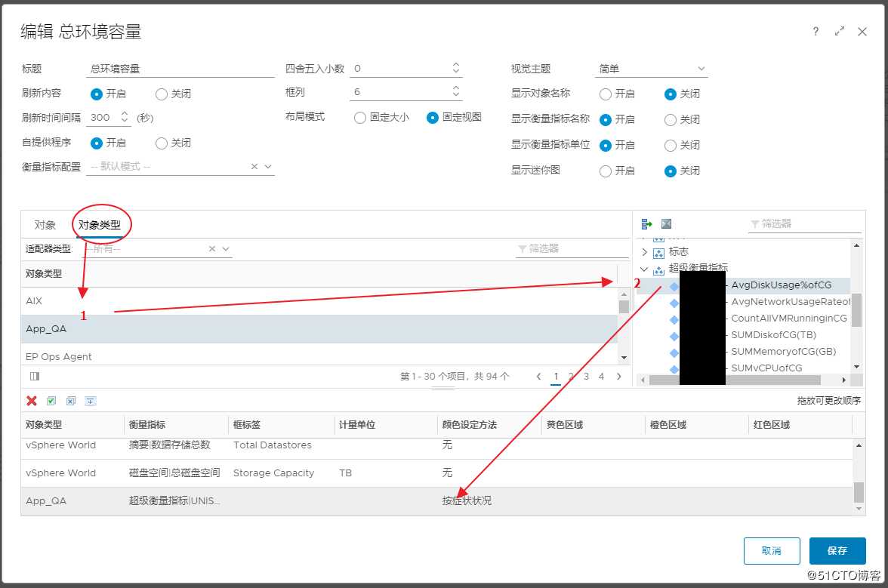Clear the 适配器类型 filter with x
The width and height of the screenshot is (888, 588).
[x=211, y=249]
